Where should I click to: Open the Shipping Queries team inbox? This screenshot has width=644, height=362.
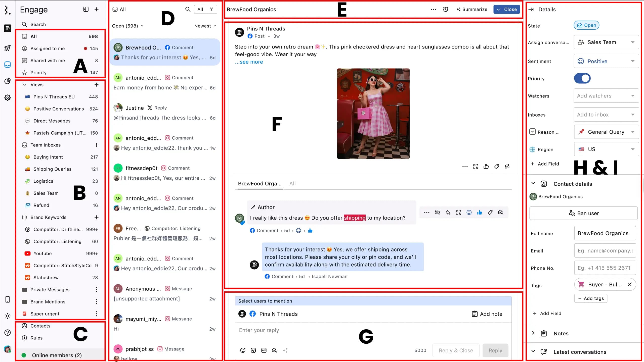60,169
